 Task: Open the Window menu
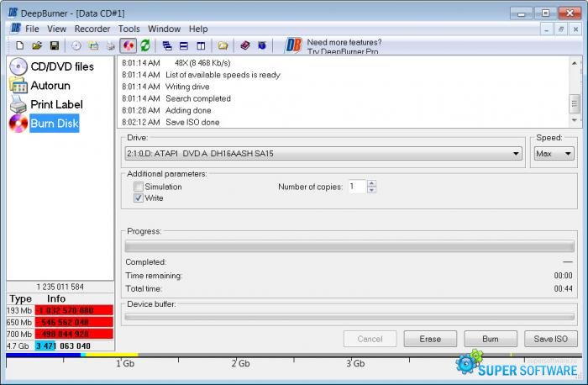pos(165,29)
